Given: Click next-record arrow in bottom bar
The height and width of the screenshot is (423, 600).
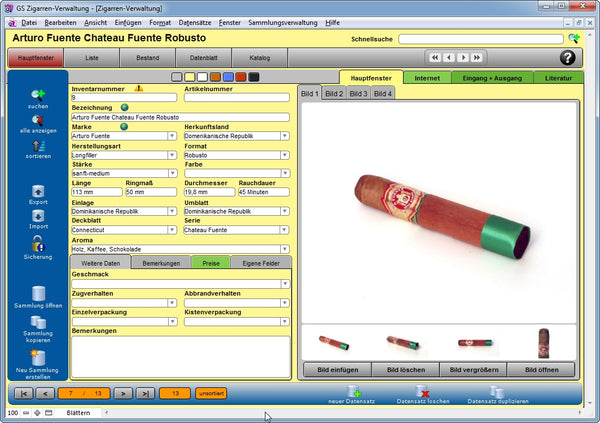Looking at the screenshot, I should (x=123, y=393).
